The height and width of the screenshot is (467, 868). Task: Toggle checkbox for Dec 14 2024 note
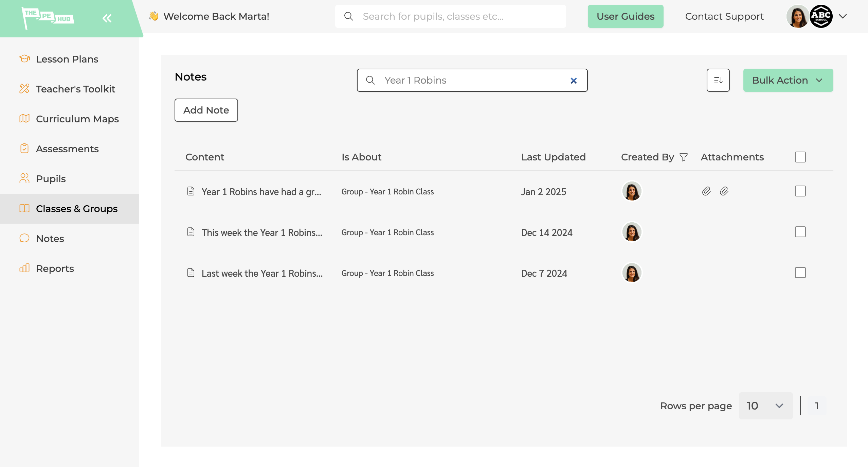800,232
